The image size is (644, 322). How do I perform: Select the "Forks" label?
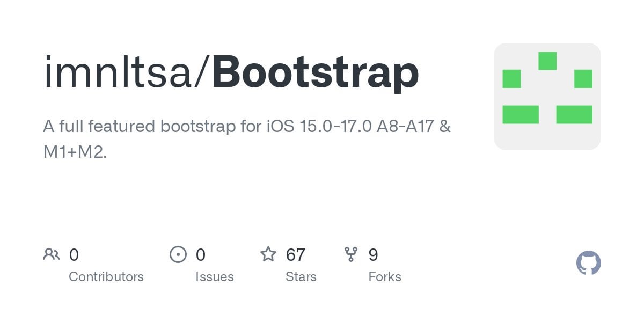click(x=385, y=277)
